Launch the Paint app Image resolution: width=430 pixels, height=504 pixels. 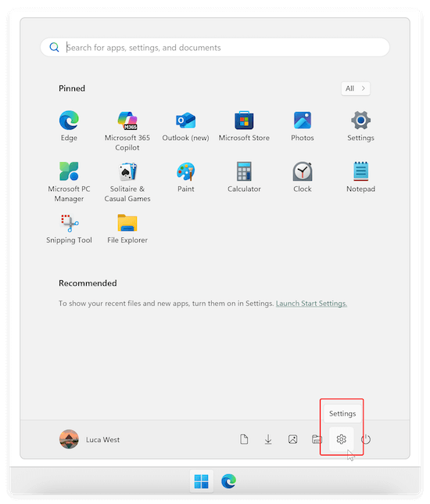point(185,178)
